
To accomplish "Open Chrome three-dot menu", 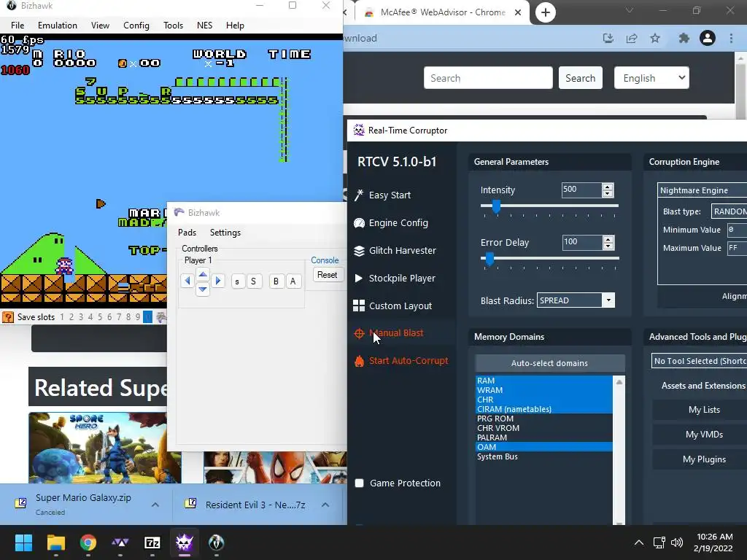I will click(x=731, y=38).
